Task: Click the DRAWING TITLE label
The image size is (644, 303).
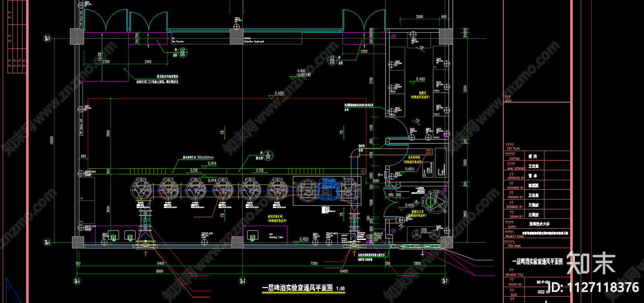Action: 515,275
